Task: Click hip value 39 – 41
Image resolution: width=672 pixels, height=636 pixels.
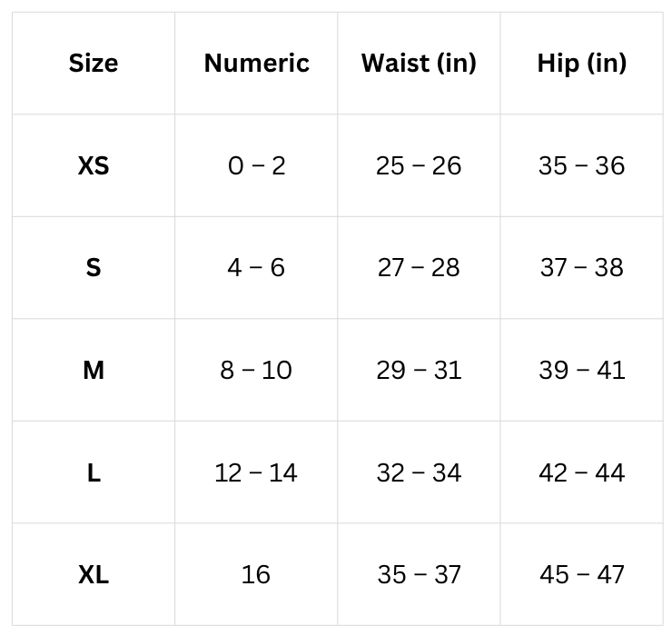Action: click(x=581, y=370)
